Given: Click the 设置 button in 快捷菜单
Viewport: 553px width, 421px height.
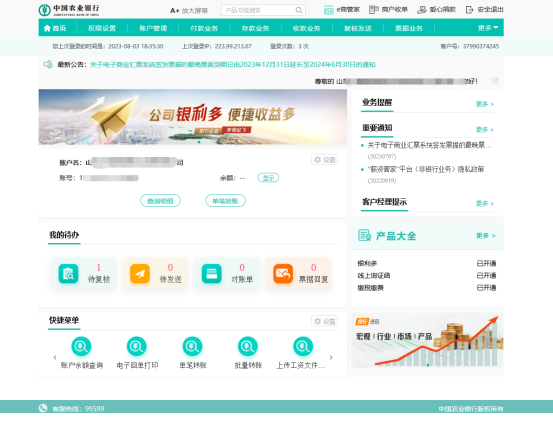Looking at the screenshot, I should (324, 321).
